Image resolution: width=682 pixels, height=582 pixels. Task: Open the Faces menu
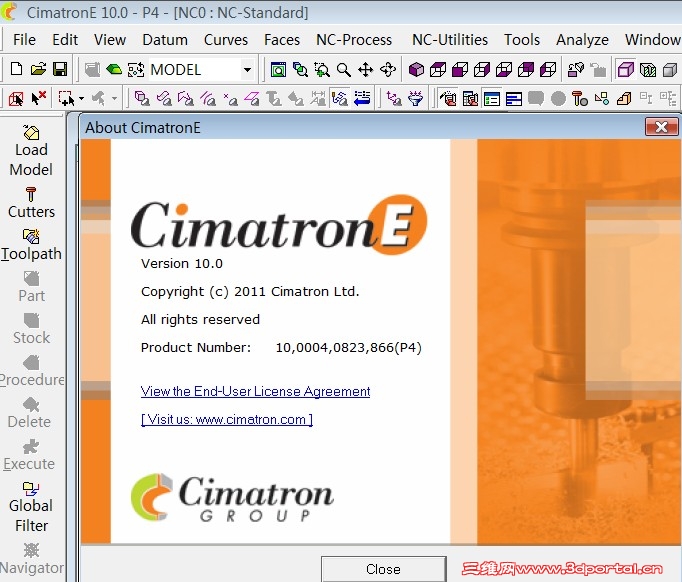[x=282, y=40]
